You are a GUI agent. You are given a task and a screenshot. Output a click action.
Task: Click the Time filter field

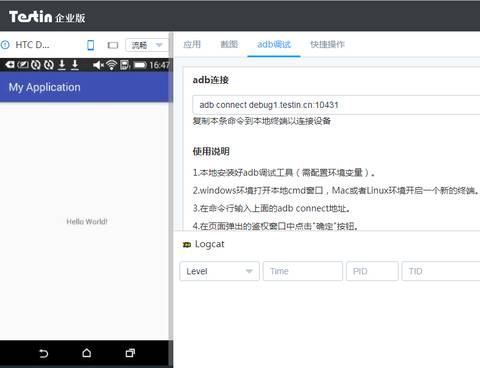(303, 271)
